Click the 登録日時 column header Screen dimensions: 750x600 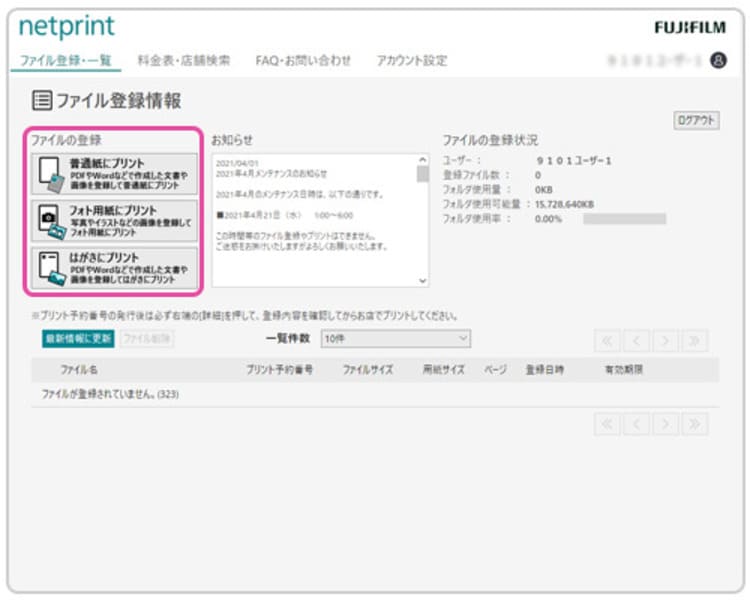(x=545, y=369)
